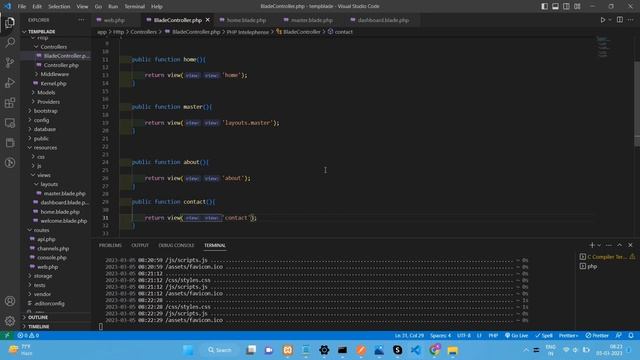Click the Spaces: 4 indentation indicator
This screenshot has width=640, height=360.
click(x=440, y=335)
